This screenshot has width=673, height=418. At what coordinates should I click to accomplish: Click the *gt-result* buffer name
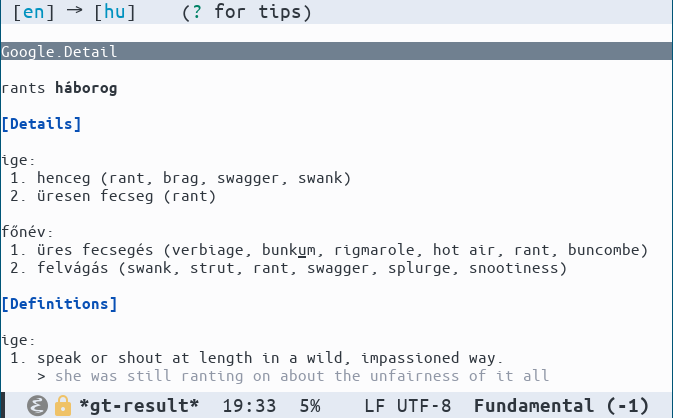(x=139, y=406)
